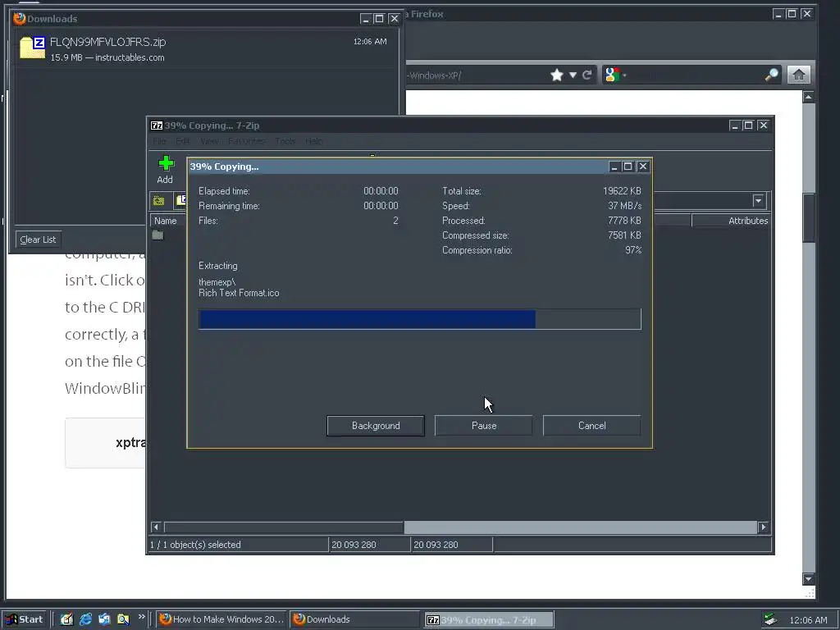The height and width of the screenshot is (630, 840).
Task: Select FLQN99MFVLOJFRS.zip download entry
Action: 205,48
